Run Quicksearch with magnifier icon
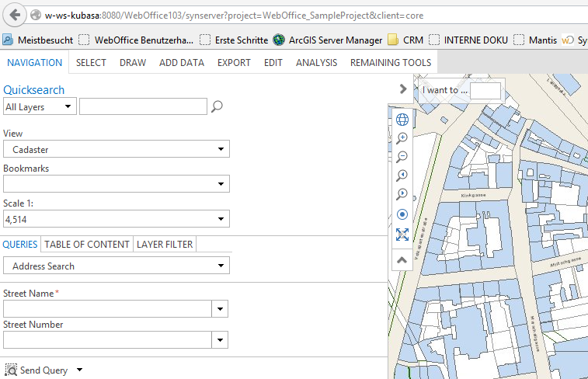 tap(217, 106)
